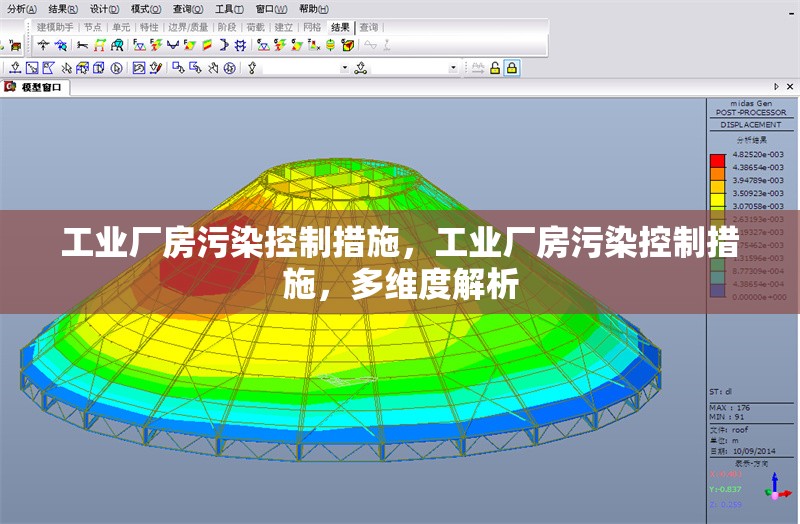Open Truss Stresses icon marked with sigma
This screenshot has width=800, height=524.
[x=263, y=45]
